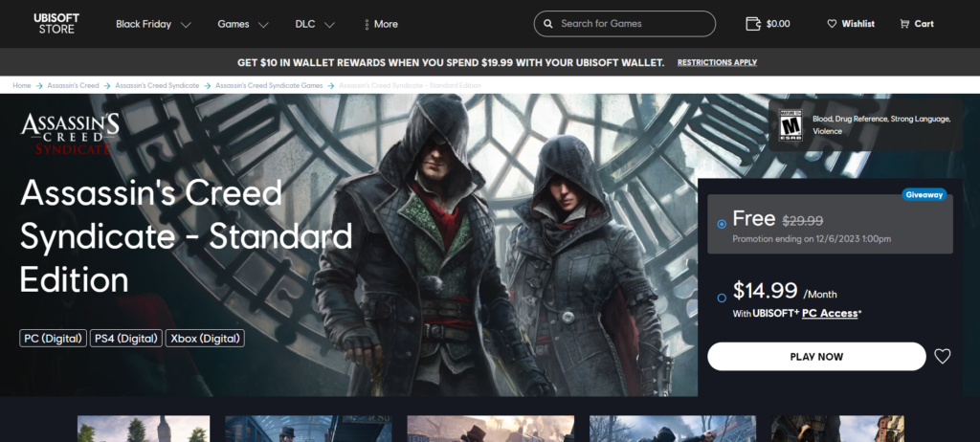The width and height of the screenshot is (980, 442).
Task: Click the search magnifier icon
Action: tap(548, 24)
